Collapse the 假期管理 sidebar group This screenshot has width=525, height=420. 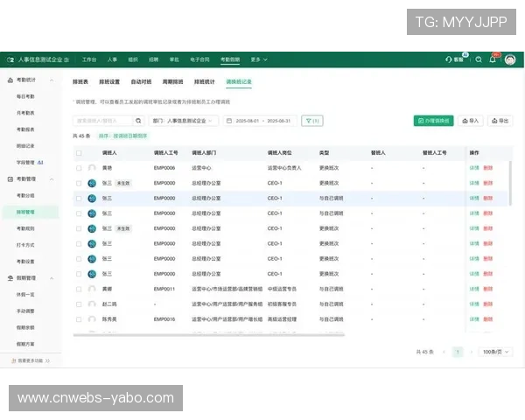pyautogui.click(x=52, y=278)
